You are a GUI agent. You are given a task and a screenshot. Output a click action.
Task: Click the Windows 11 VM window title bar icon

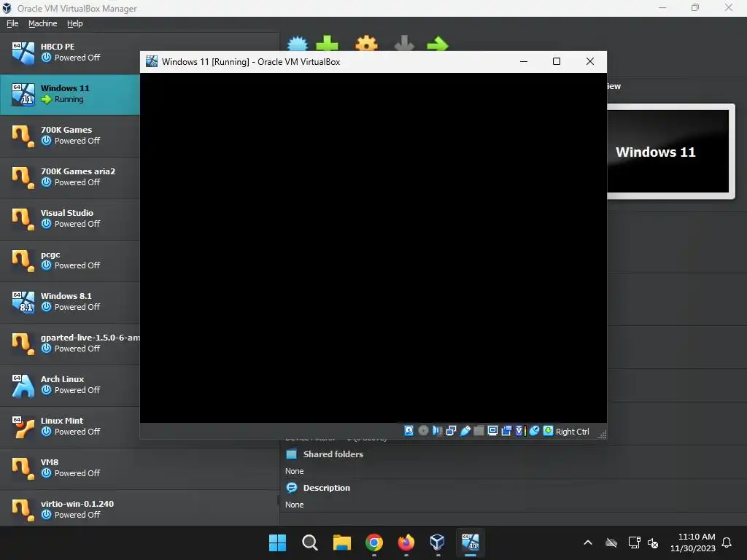tap(152, 61)
